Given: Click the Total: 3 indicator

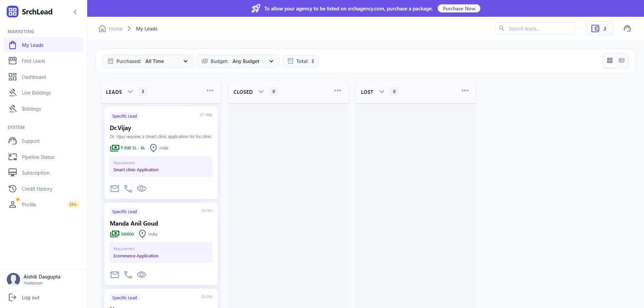Looking at the screenshot, I should point(301,61).
